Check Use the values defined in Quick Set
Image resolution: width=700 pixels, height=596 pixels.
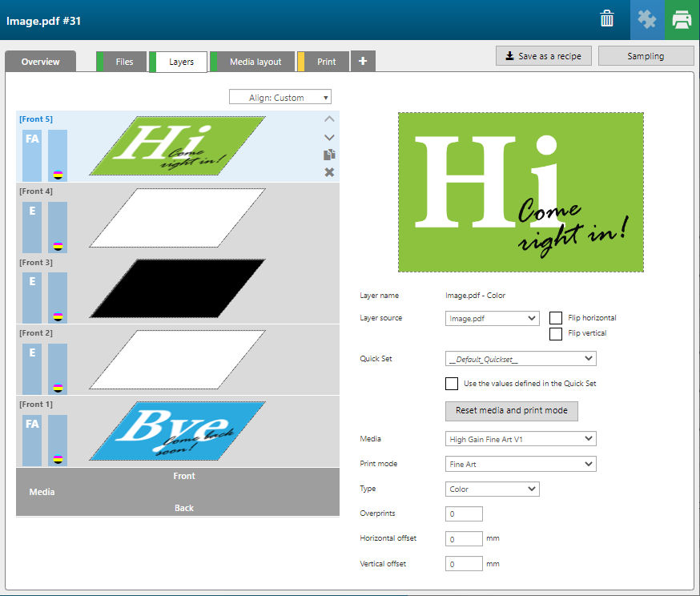(452, 384)
